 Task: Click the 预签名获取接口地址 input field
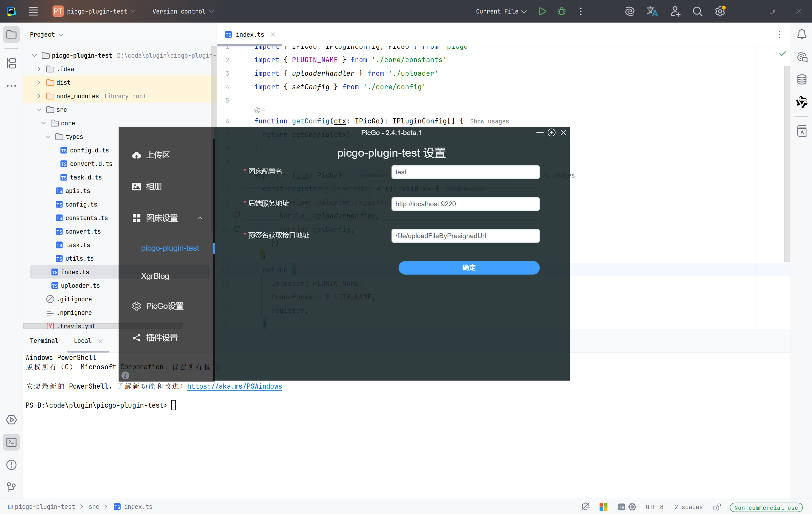[x=465, y=236]
